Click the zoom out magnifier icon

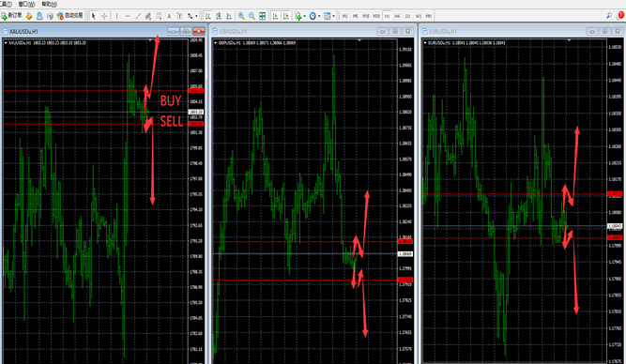[252, 16]
